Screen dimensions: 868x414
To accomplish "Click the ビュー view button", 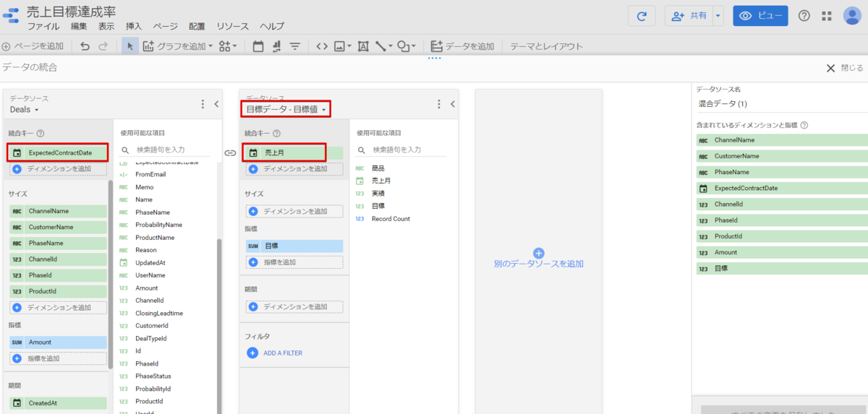I will pos(760,16).
